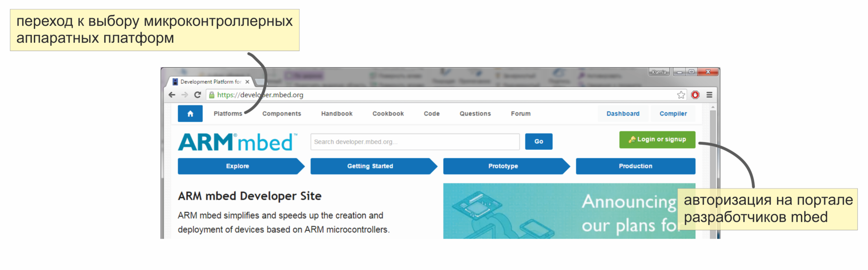Open the Chrome hamburger menu
Image resolution: width=868 pixels, height=270 pixels.
709,95
